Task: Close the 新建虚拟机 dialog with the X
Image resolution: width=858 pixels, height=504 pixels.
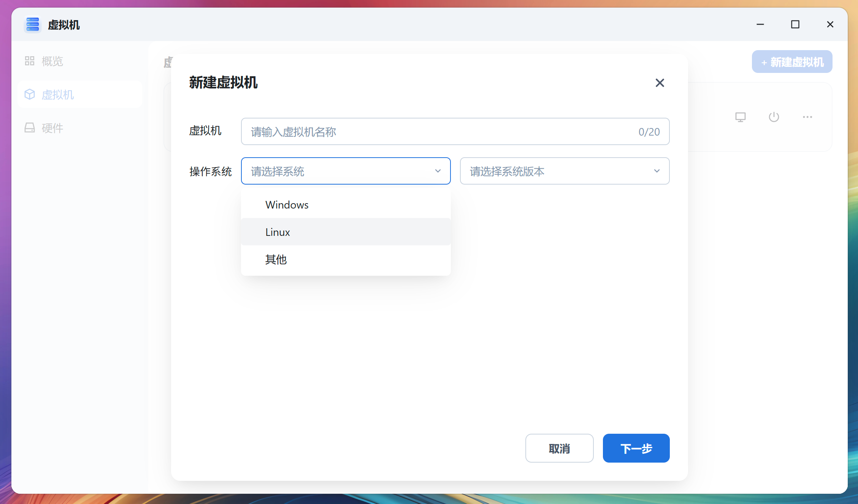Action: (x=660, y=83)
